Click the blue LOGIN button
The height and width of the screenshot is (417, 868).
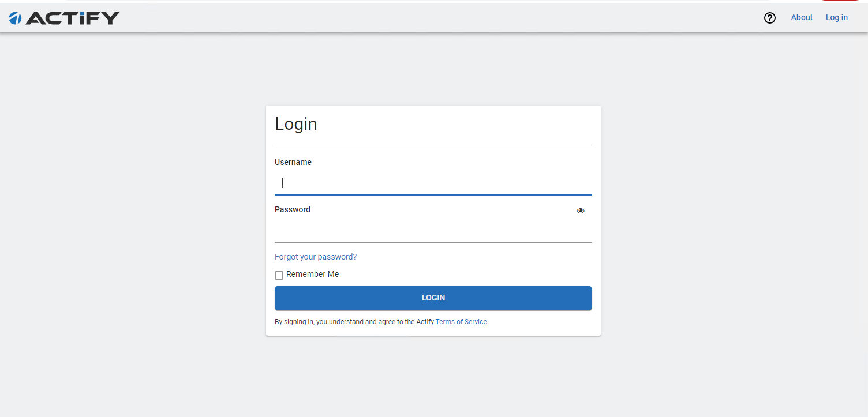433,298
